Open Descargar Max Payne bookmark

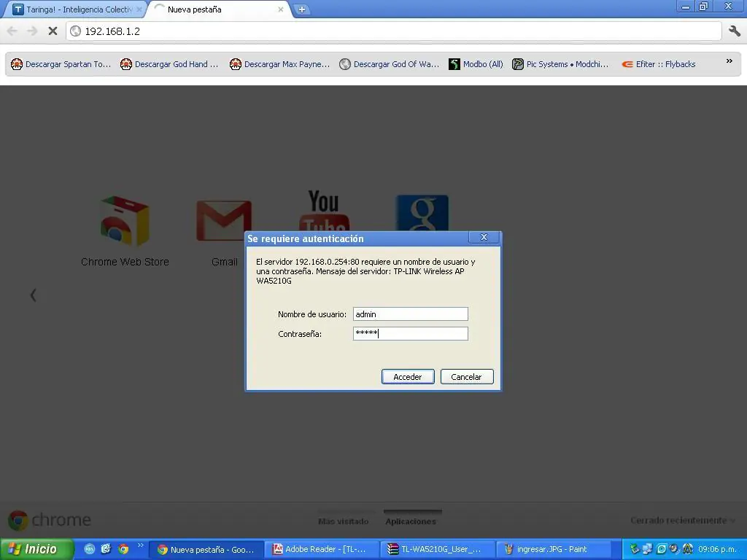point(279,64)
